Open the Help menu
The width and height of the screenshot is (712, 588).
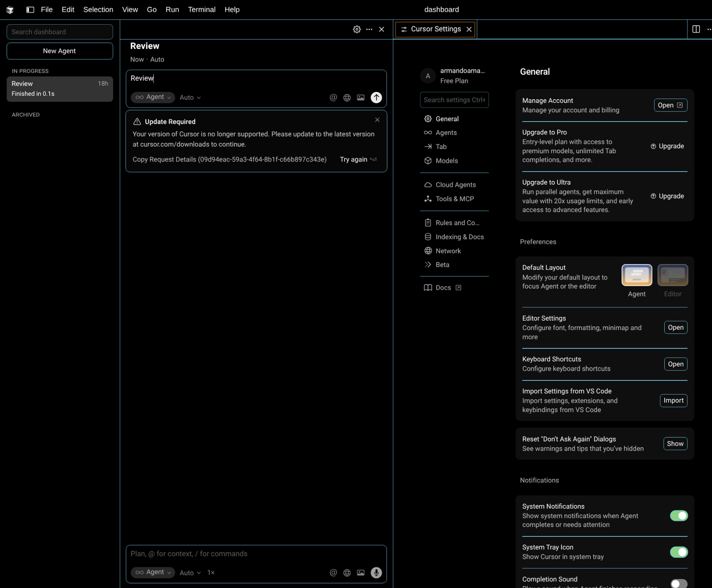232,10
